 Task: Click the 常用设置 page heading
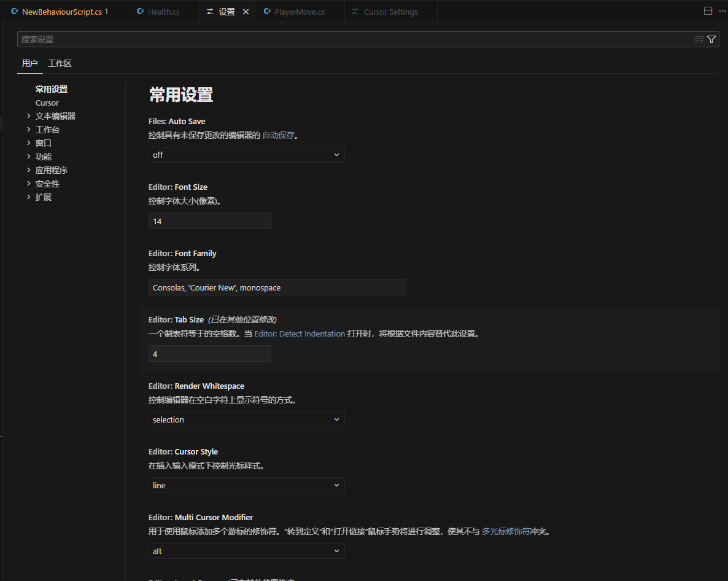pyautogui.click(x=181, y=95)
